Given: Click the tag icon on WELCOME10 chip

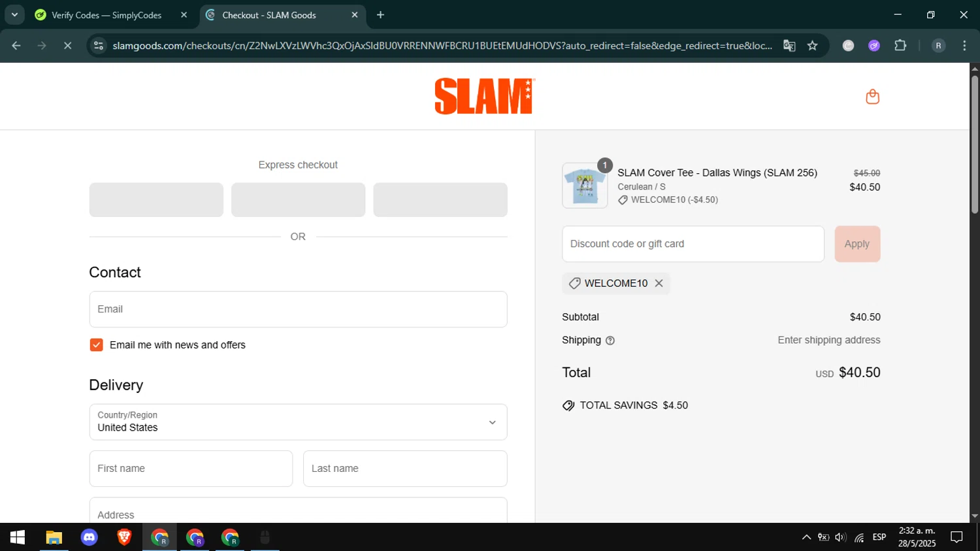Looking at the screenshot, I should 574,283.
